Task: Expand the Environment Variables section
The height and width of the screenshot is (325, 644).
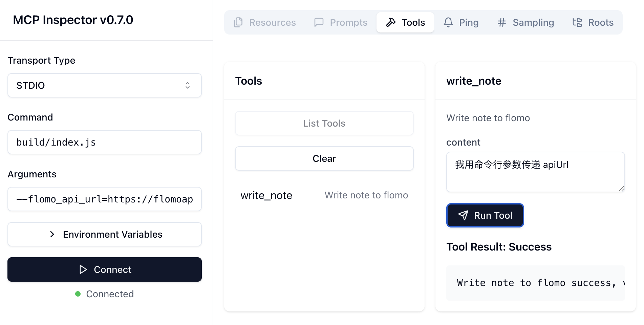Action: tap(104, 234)
